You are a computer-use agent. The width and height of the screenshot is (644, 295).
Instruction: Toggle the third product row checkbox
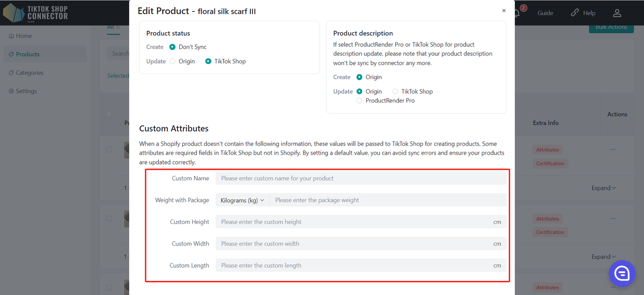tap(109, 287)
